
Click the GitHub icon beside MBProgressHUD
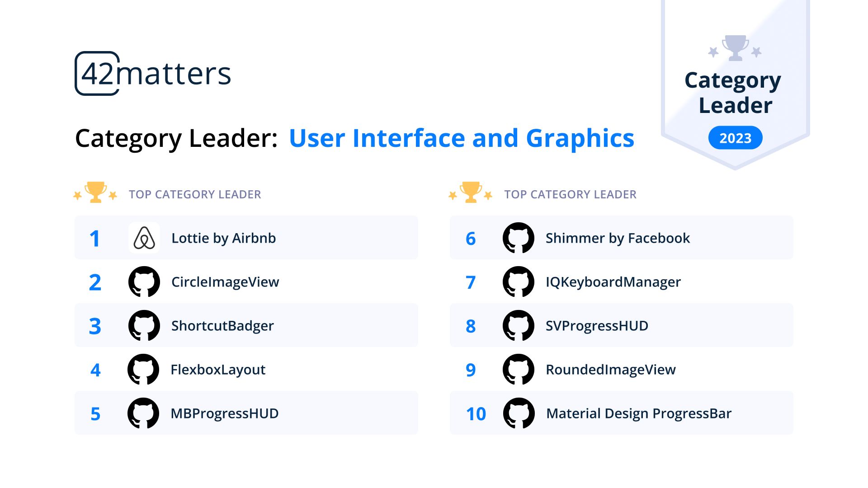(143, 413)
